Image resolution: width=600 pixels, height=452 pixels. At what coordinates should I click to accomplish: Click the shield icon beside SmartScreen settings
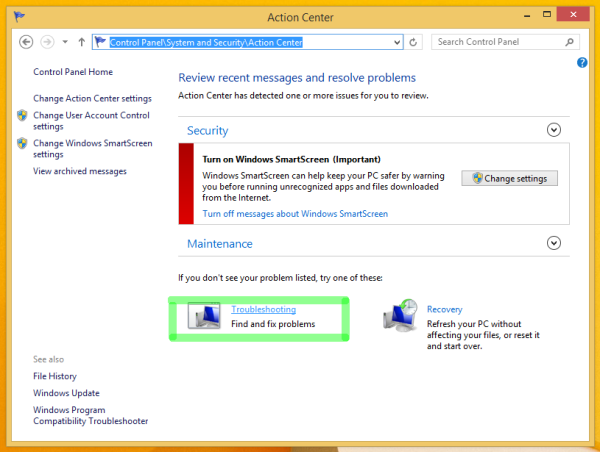coord(22,143)
